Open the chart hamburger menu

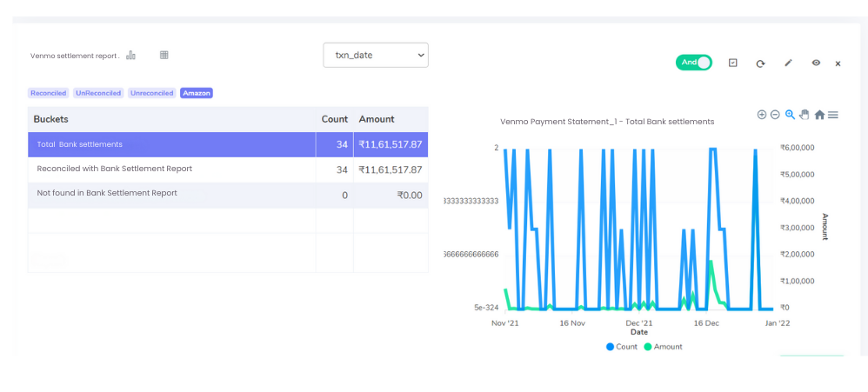point(833,115)
